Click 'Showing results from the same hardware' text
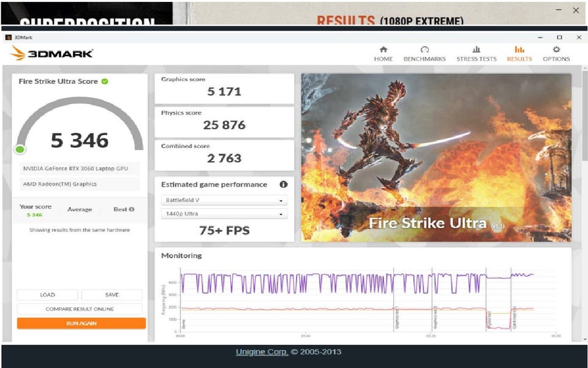Screen dimensions: 588x368 pyautogui.click(x=80, y=230)
